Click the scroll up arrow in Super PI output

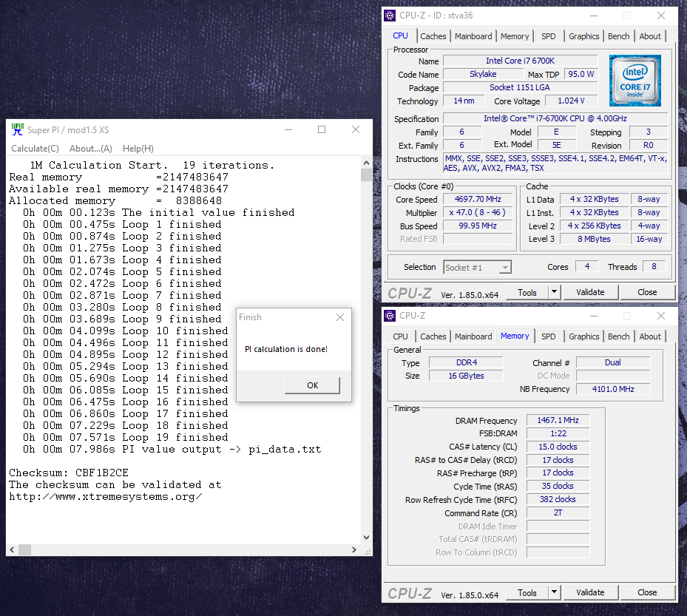click(366, 163)
